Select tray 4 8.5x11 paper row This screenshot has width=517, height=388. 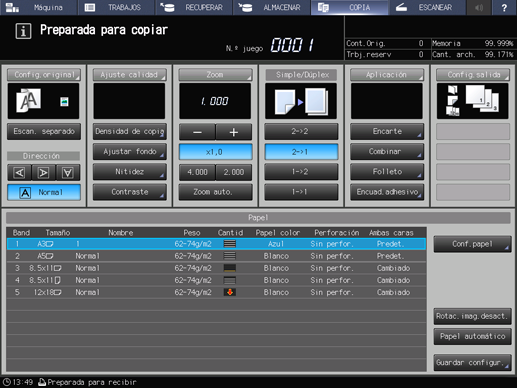(216, 280)
